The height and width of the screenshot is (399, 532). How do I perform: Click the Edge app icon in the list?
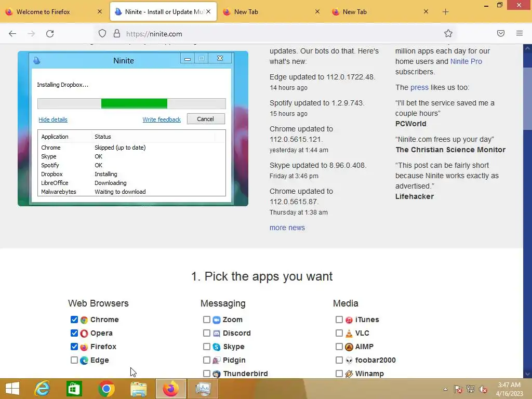pyautogui.click(x=84, y=361)
